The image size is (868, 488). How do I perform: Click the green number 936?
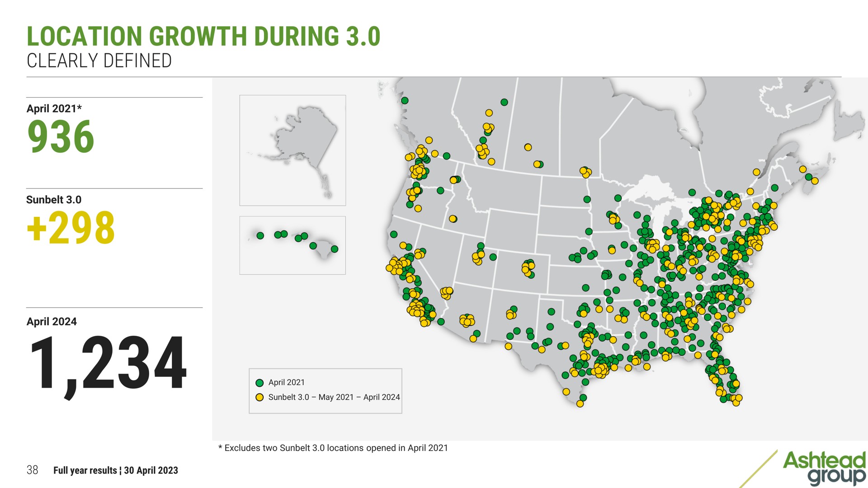pyautogui.click(x=61, y=136)
